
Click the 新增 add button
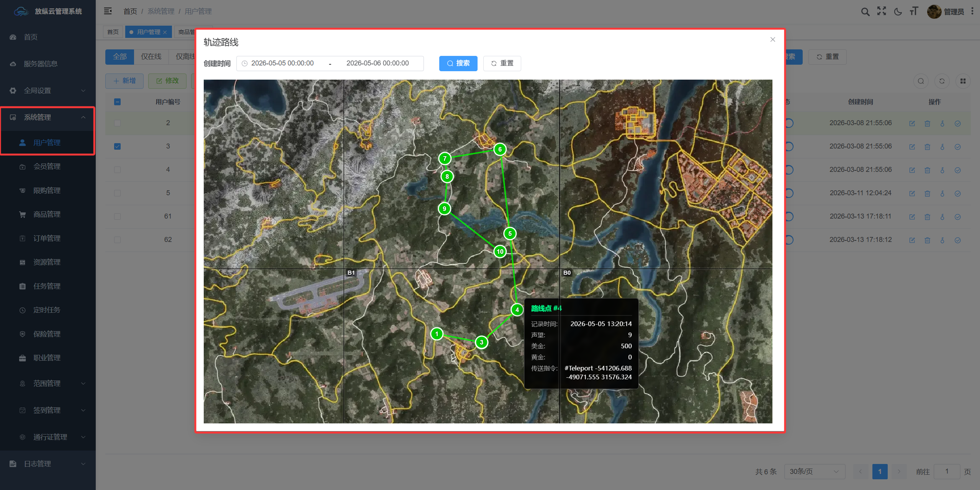(124, 81)
